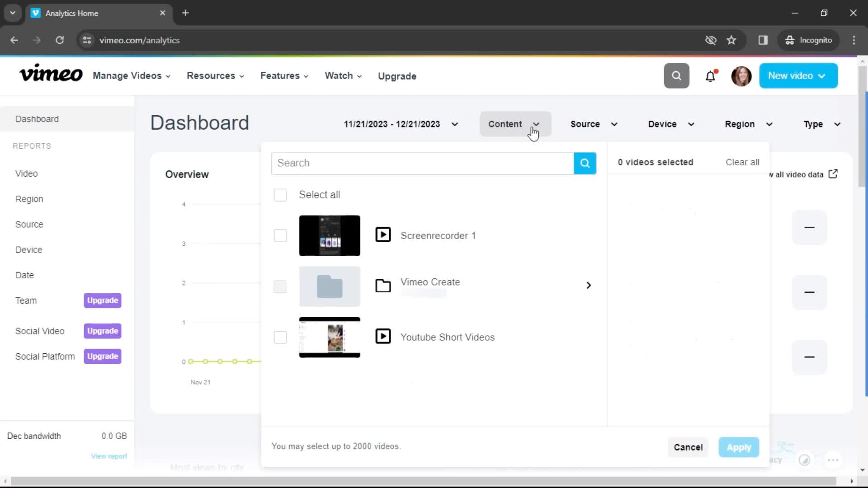Open the Dashboard menu item

click(37, 118)
